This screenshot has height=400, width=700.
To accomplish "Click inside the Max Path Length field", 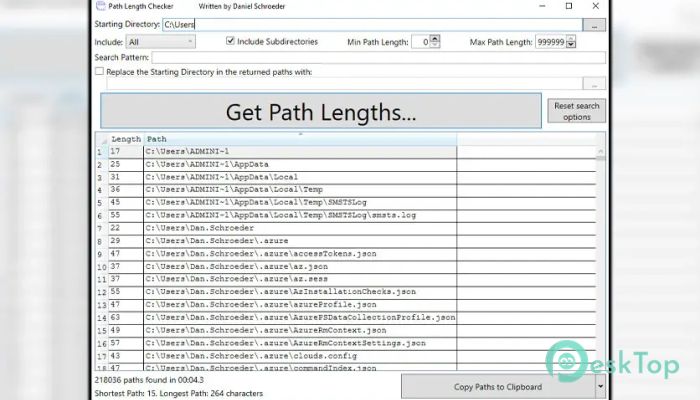I will coord(550,42).
